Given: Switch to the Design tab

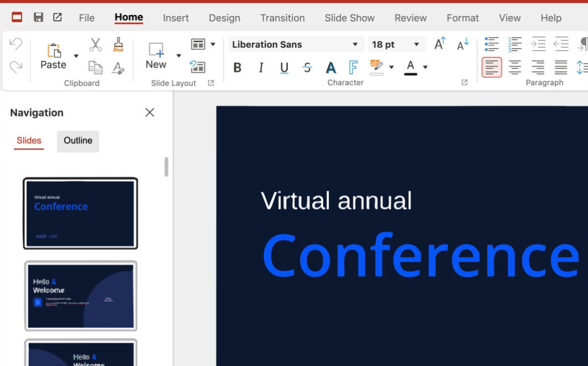Looking at the screenshot, I should pyautogui.click(x=224, y=18).
